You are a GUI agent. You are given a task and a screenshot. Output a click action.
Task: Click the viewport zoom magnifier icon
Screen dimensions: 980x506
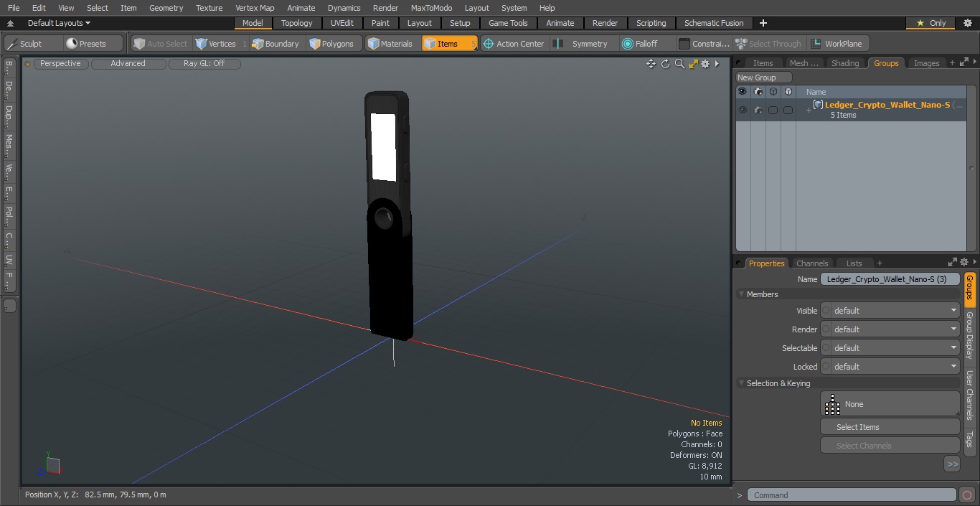[x=679, y=64]
